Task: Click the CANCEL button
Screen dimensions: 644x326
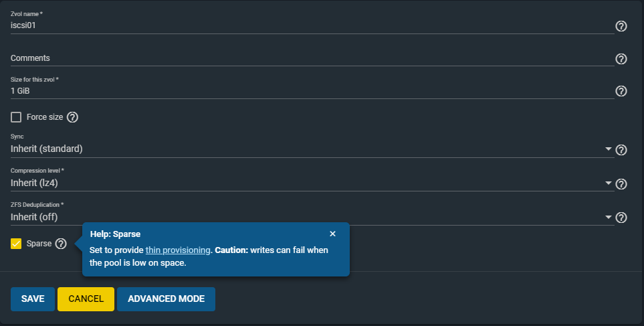Action: [x=86, y=299]
